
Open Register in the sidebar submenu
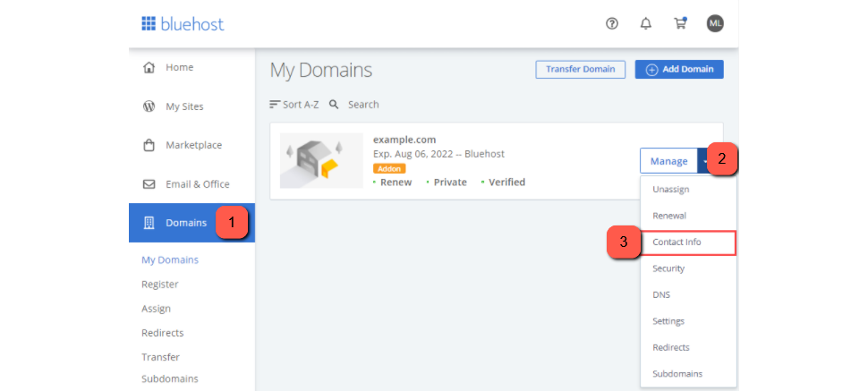point(160,285)
